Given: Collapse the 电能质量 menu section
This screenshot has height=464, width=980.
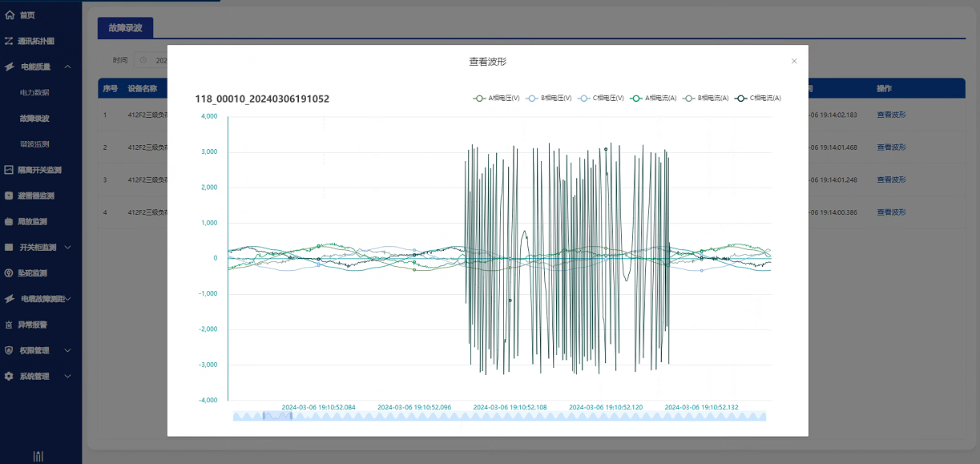Looking at the screenshot, I should tap(68, 67).
